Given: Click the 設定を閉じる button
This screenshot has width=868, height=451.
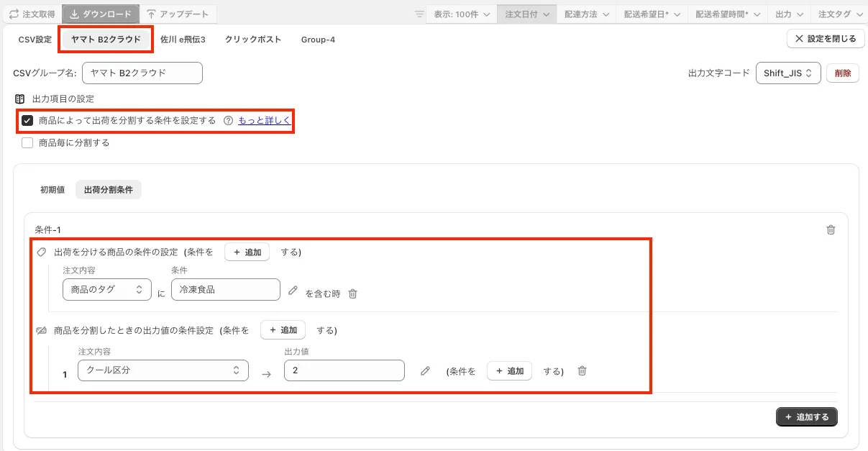Looking at the screenshot, I should (x=826, y=39).
